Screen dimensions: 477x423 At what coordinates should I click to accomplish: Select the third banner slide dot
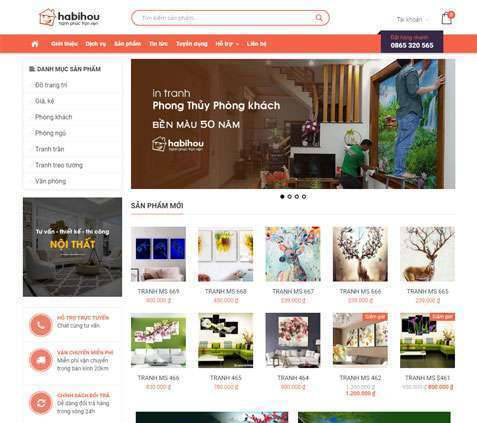tap(297, 197)
